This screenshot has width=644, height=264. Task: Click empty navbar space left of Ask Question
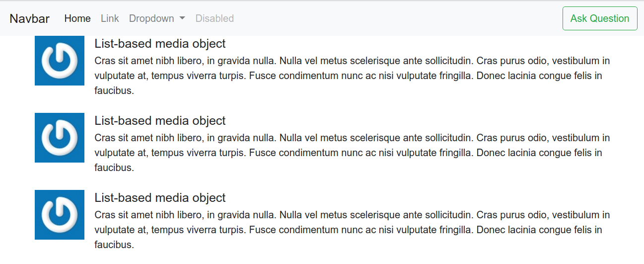point(397,18)
